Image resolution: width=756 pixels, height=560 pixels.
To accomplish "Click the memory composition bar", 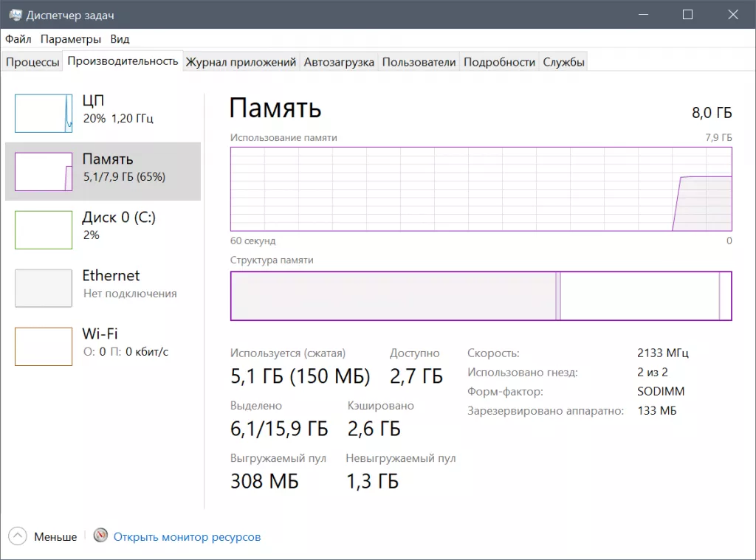I will (x=480, y=295).
